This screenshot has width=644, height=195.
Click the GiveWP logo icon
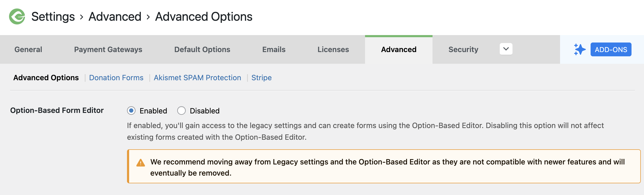tap(16, 17)
